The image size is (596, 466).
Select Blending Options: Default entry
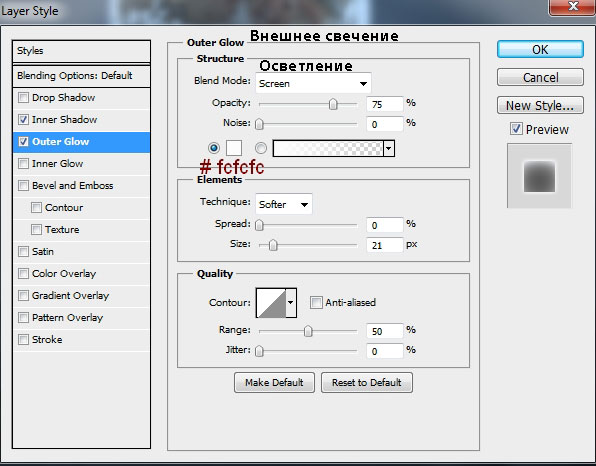pyautogui.click(x=81, y=76)
